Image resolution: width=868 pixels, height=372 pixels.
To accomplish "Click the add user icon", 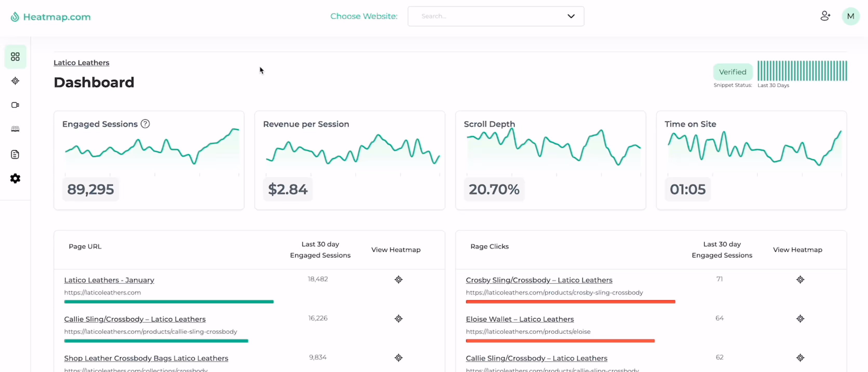I will click(825, 16).
